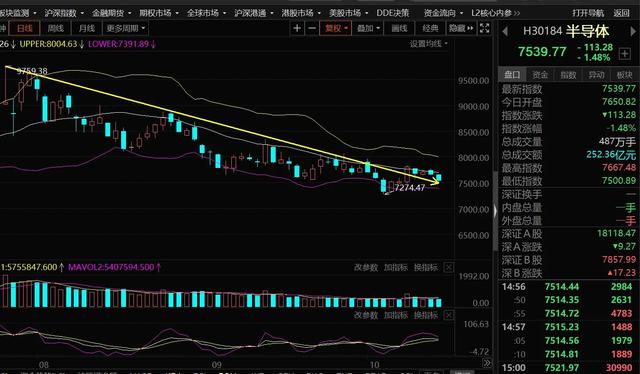This screenshot has width=640, height=374.
Task: Click the 最高指数 value 7667.48
Action: click(619, 167)
